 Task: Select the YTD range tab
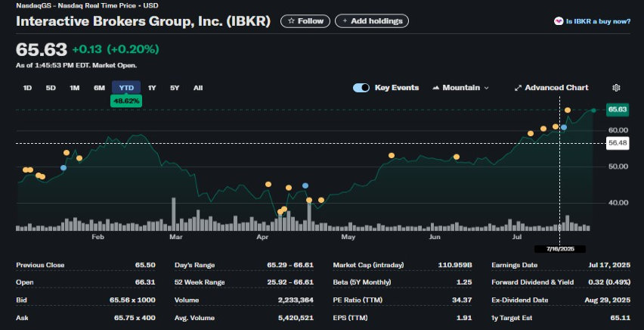point(126,88)
